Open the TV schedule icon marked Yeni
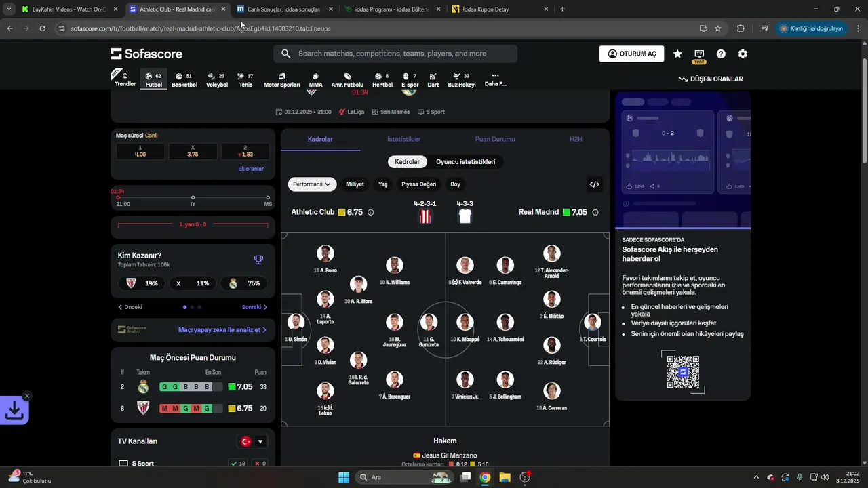This screenshot has width=868, height=488. click(699, 54)
